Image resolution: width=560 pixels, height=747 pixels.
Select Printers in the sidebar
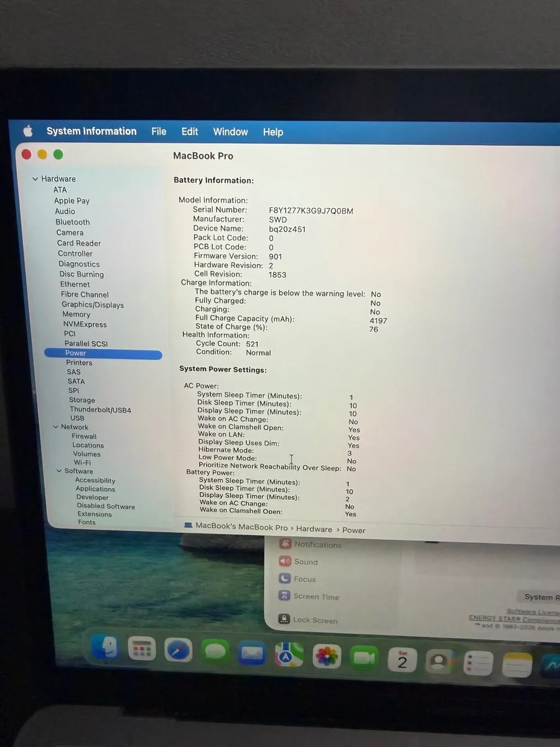click(79, 362)
